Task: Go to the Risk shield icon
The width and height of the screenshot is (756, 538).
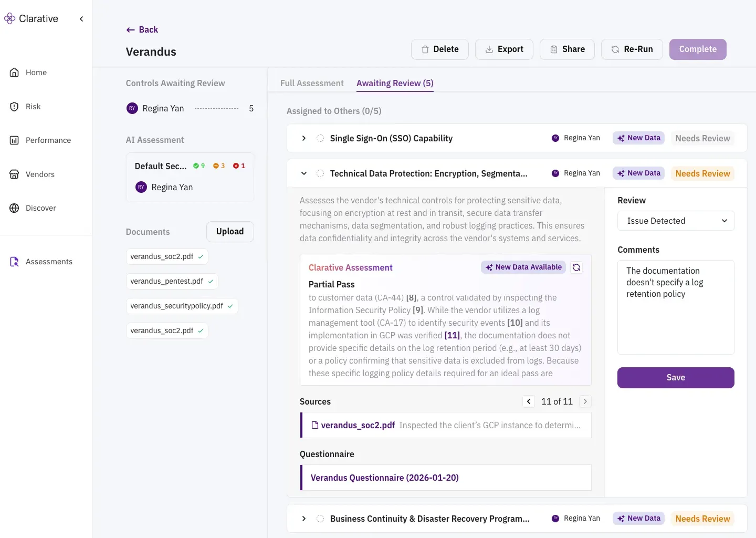Action: (x=14, y=107)
